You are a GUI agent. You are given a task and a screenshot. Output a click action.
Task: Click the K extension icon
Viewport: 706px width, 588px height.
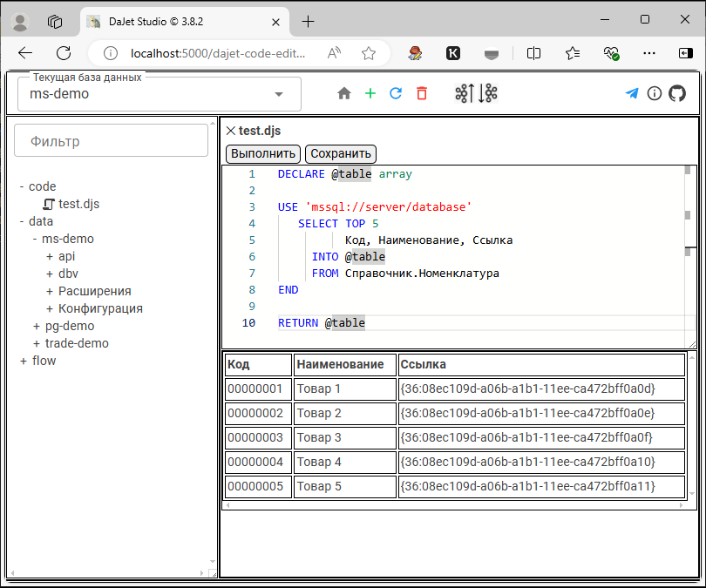tap(453, 53)
